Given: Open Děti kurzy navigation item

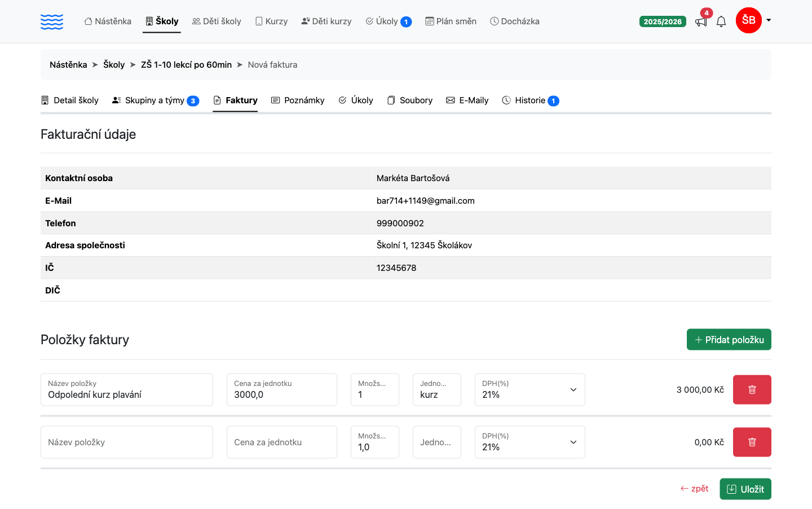Looking at the screenshot, I should tap(326, 21).
